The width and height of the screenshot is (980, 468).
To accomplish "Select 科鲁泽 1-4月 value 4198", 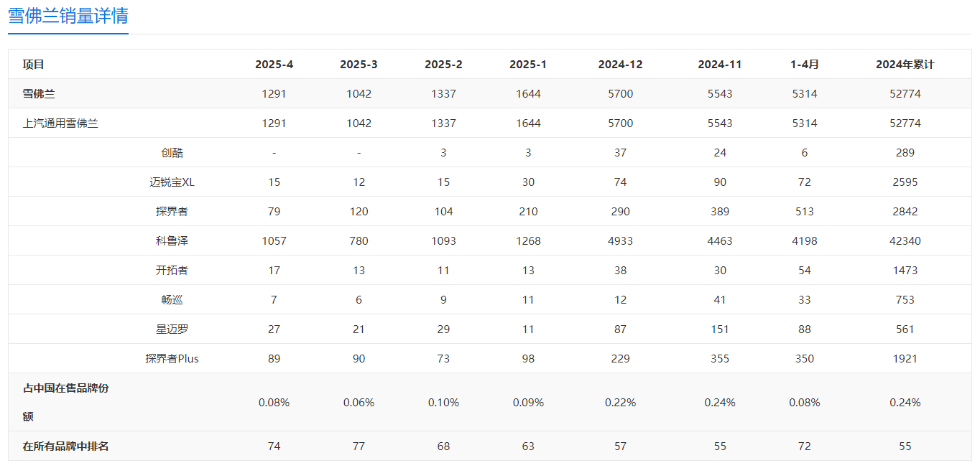I will (x=805, y=241).
